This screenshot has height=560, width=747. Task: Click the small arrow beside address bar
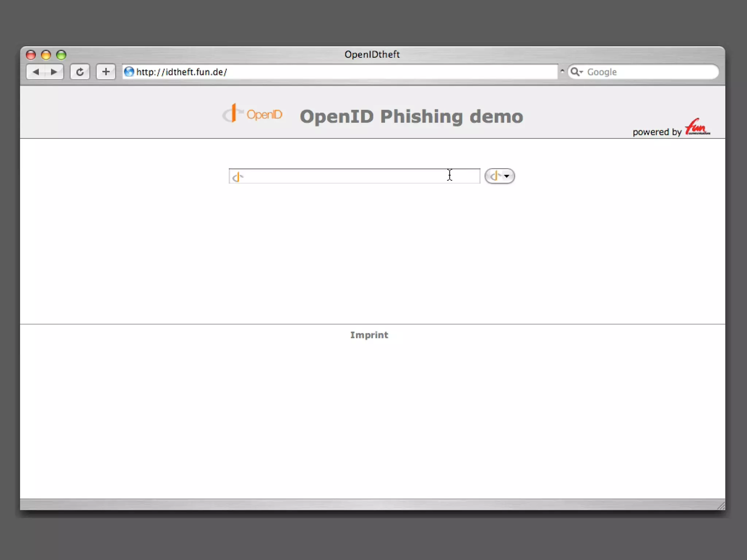click(562, 71)
